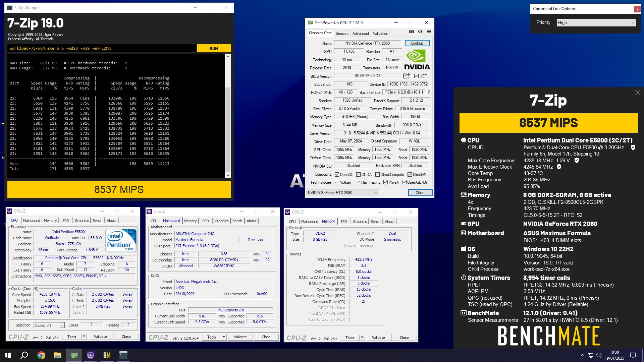Open Tools dropdown arrow in Mainboard window
The image size is (644, 362).
(224, 337)
